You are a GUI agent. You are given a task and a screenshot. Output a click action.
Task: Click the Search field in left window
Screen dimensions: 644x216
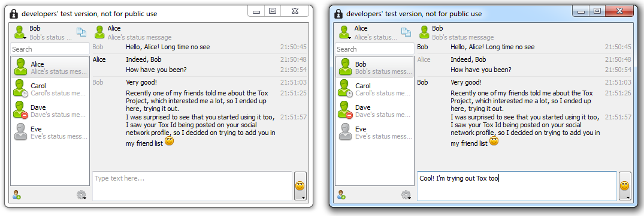coord(50,49)
